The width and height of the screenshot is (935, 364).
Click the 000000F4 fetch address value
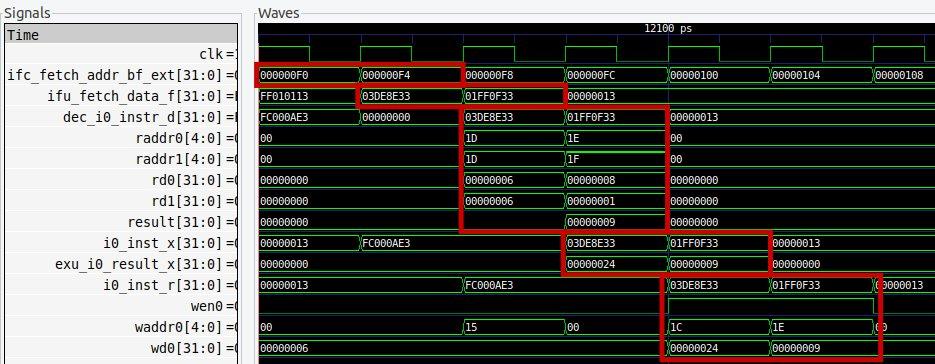click(x=386, y=75)
